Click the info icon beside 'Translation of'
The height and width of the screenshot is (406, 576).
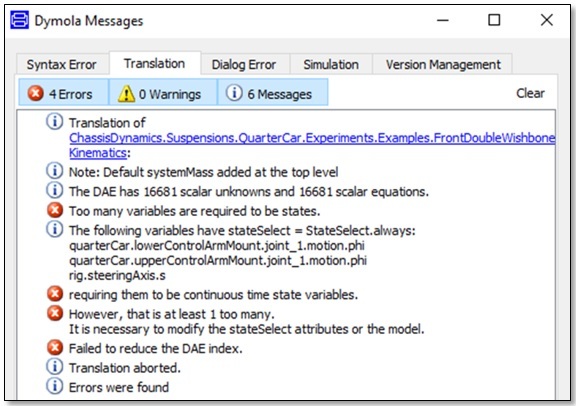54,122
